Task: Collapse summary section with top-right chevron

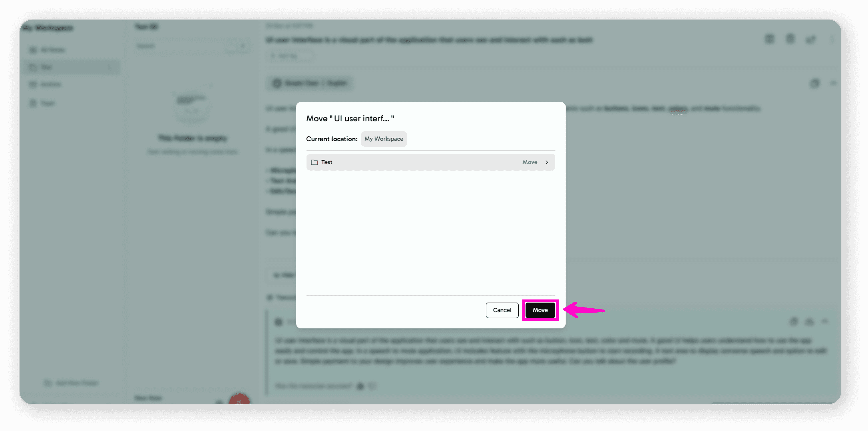Action: (x=833, y=83)
